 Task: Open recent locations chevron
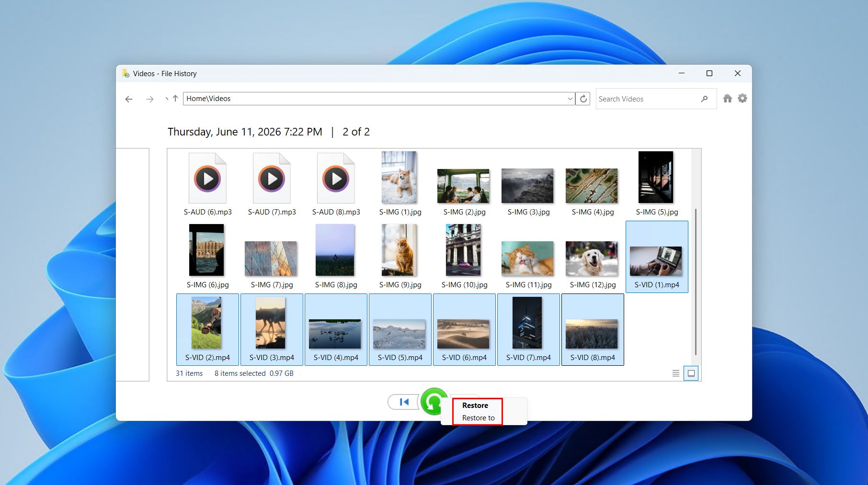pos(166,99)
